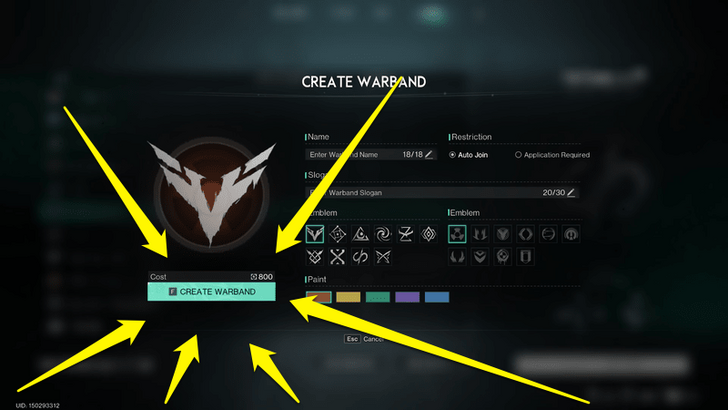Select the shield emblem background
Viewport: 728px width, 410px height.
pos(525,257)
